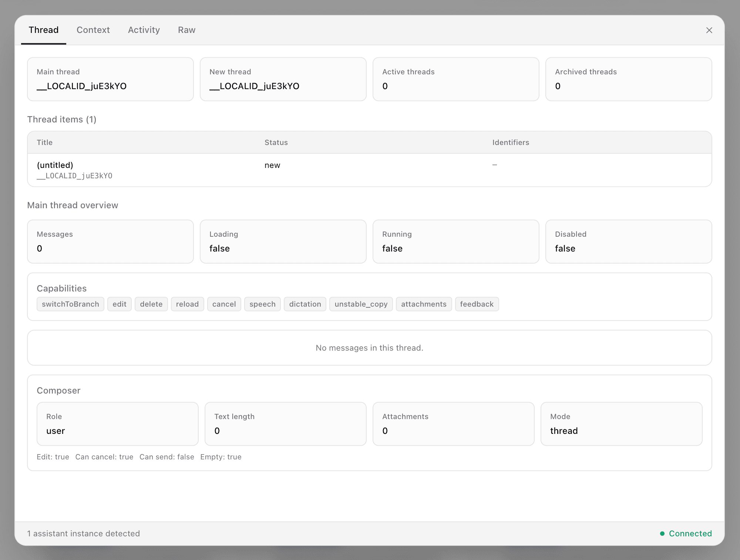Click the reload capability chip

(187, 304)
